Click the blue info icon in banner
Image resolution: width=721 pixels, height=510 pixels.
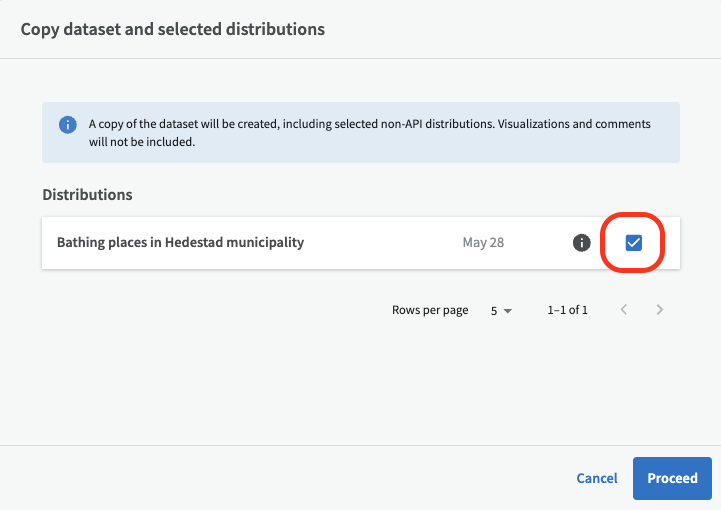(68, 125)
